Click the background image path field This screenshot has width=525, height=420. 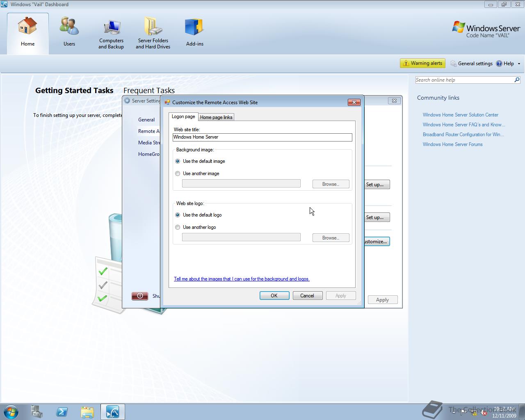[241, 183]
